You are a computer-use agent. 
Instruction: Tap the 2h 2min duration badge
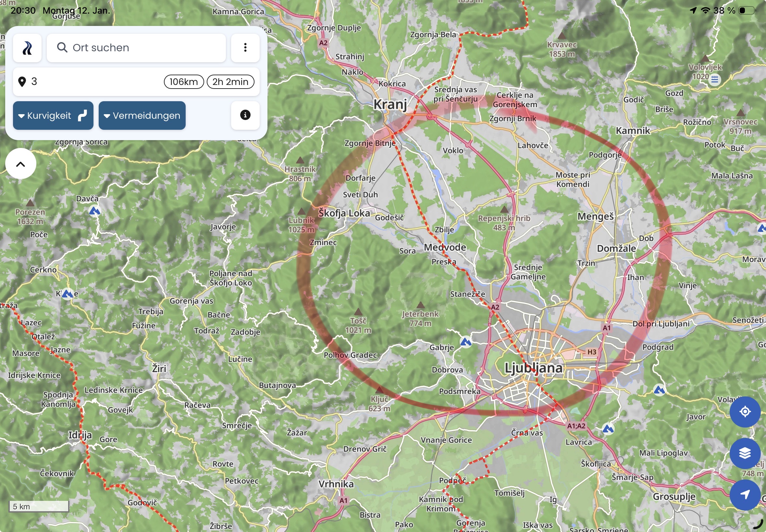click(x=230, y=82)
